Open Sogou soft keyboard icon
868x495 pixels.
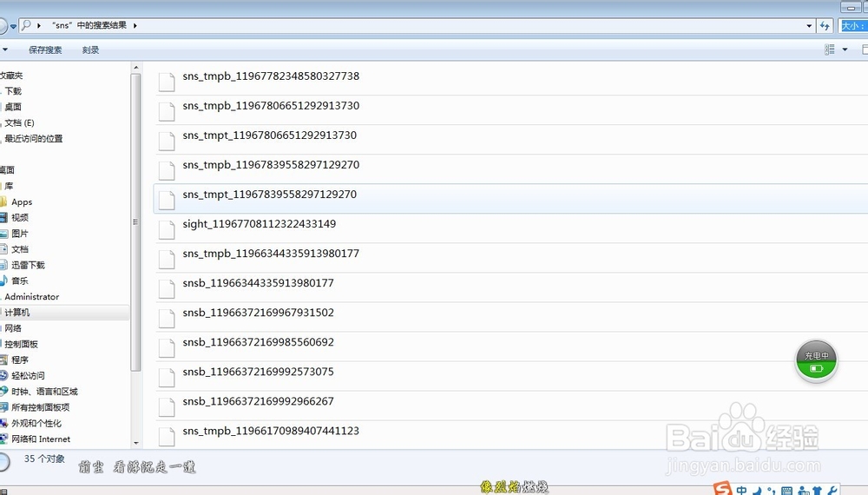click(786, 491)
